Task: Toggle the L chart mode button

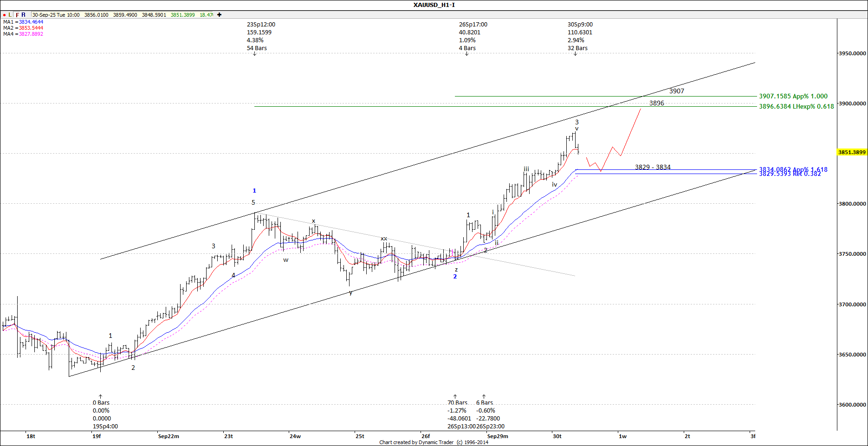Action: (10, 15)
